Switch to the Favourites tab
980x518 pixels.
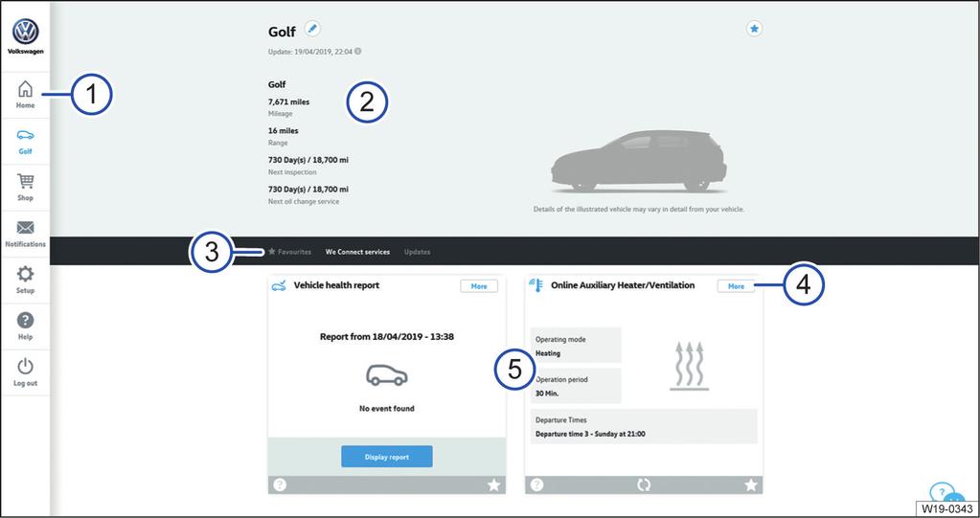point(289,252)
